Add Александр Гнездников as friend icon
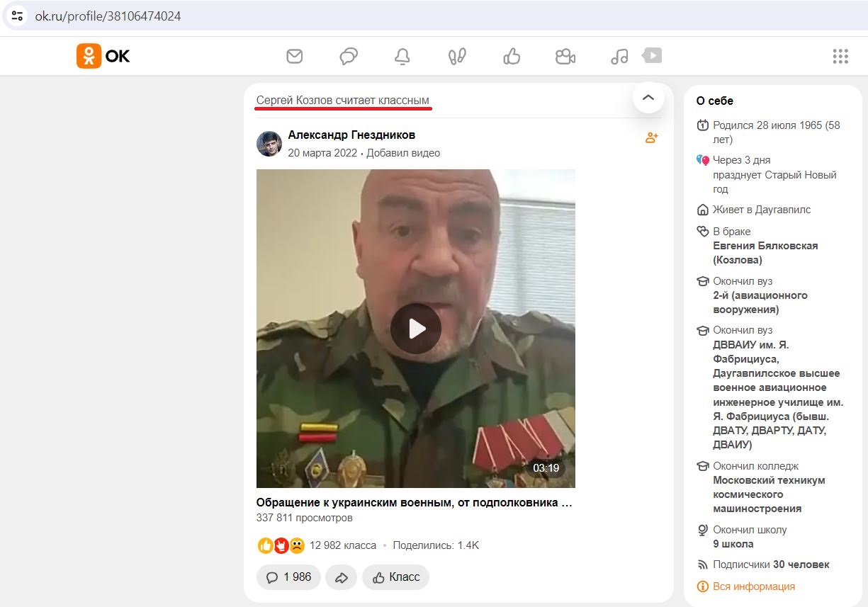Image resolution: width=868 pixels, height=607 pixels. [x=652, y=137]
